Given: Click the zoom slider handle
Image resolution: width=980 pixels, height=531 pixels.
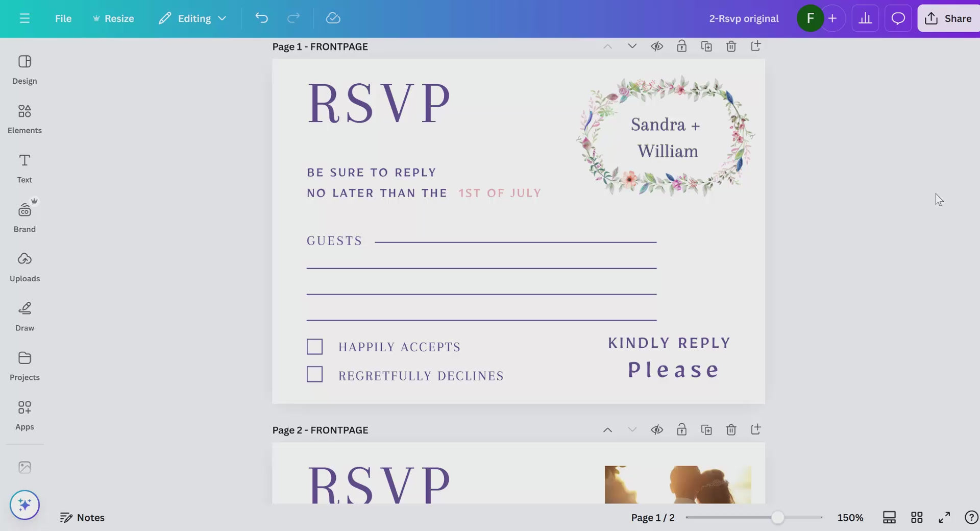Looking at the screenshot, I should tap(777, 517).
